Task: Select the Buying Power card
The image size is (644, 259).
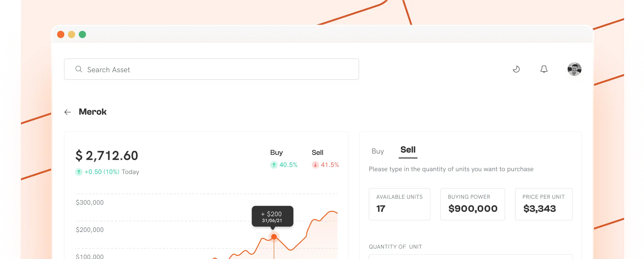Action: [473, 204]
